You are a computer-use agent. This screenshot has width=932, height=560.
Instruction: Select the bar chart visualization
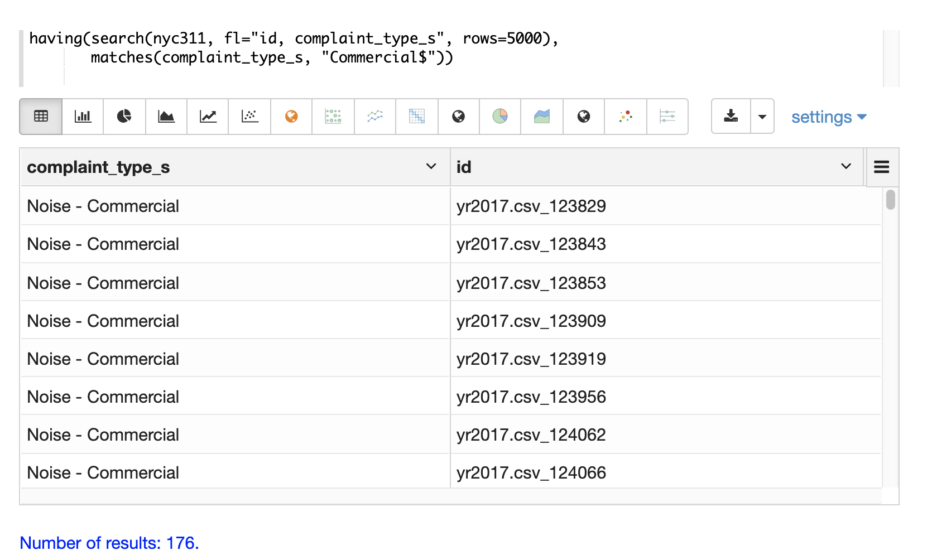83,117
